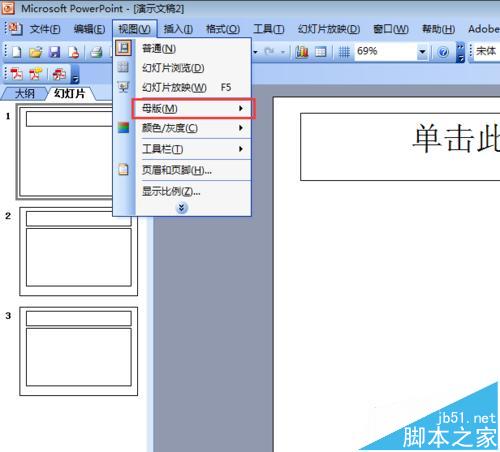Viewport: 500px width, 452px height.
Task: Click the Normal view icon in menu
Action: pos(123,48)
